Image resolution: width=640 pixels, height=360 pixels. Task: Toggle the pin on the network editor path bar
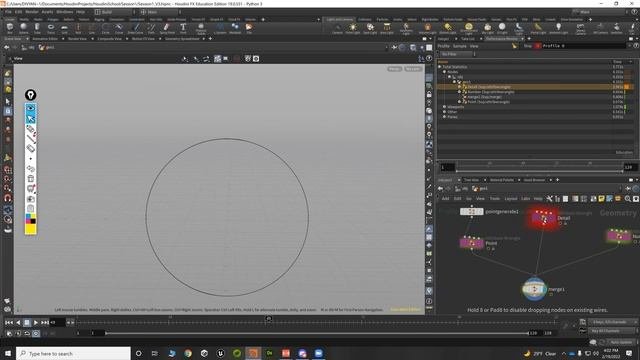(x=629, y=189)
